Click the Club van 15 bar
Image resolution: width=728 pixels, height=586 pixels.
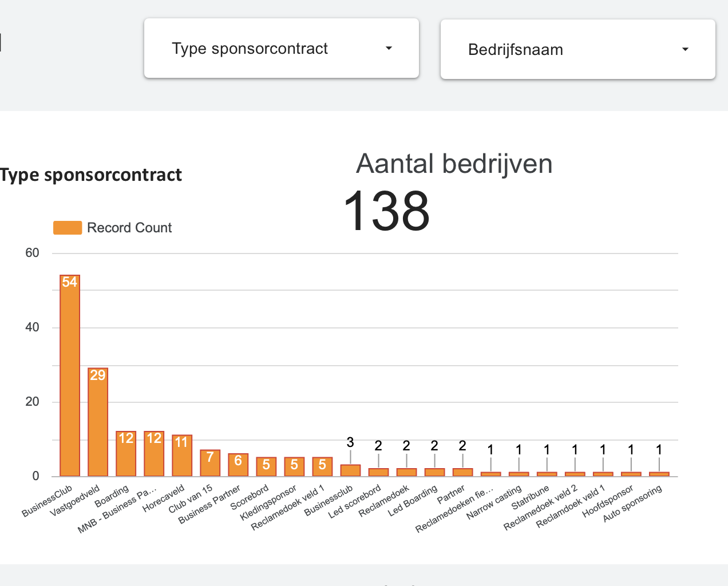(x=210, y=464)
